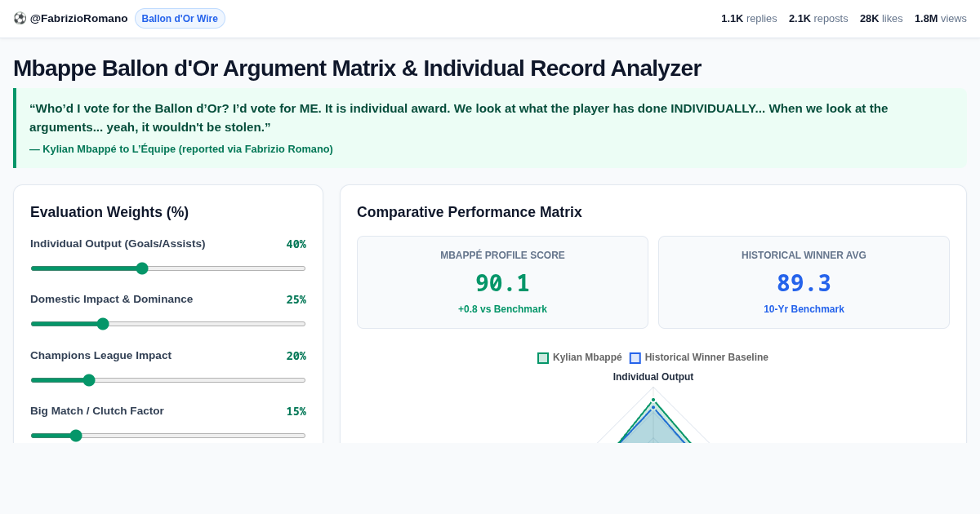Click the Mbappé Profile Score card value 90.1
980x514 pixels.
[502, 283]
